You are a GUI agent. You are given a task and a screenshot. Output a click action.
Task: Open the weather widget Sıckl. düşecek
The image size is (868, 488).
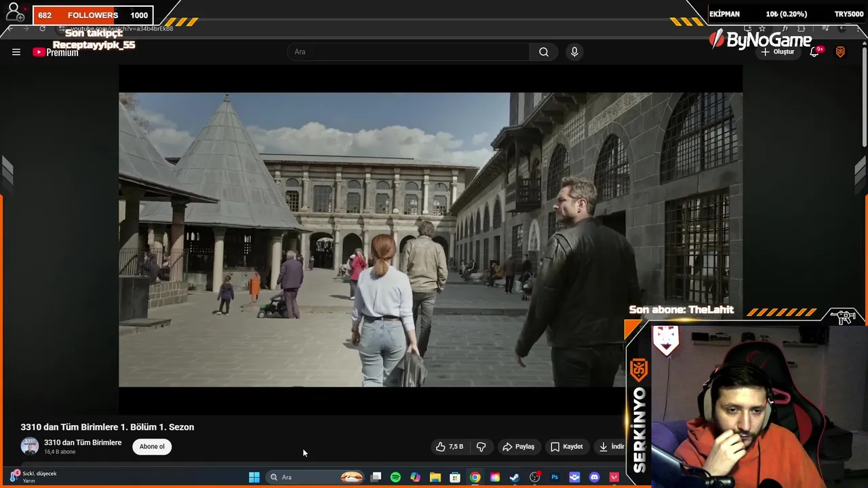click(33, 477)
